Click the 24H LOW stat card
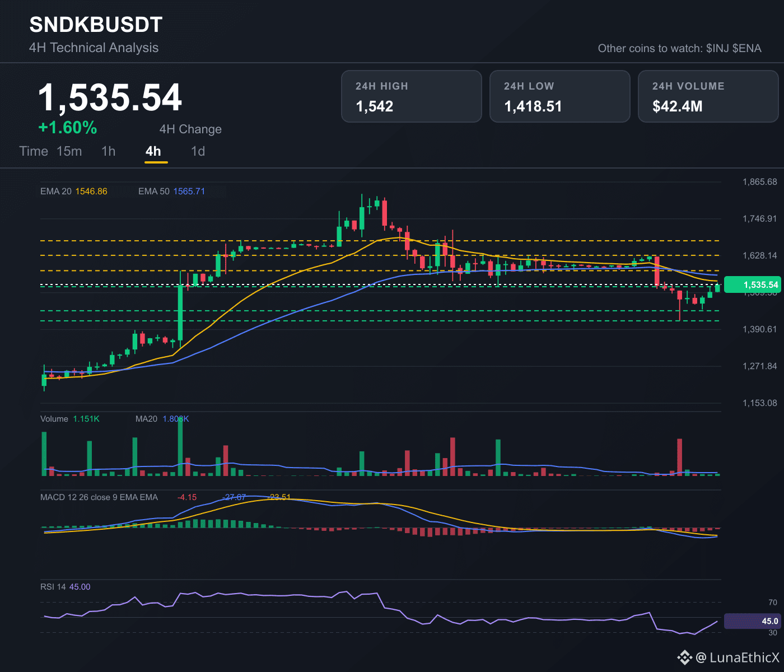The width and height of the screenshot is (784, 672). point(560,96)
